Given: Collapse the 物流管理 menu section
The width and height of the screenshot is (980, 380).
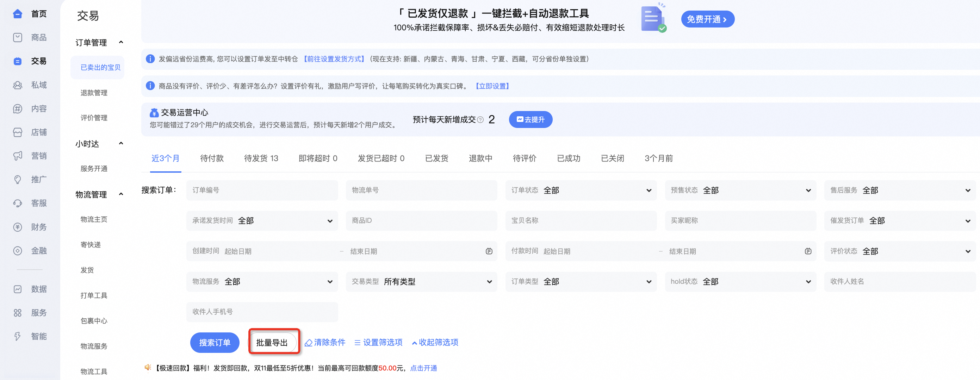Looking at the screenshot, I should pos(121,194).
